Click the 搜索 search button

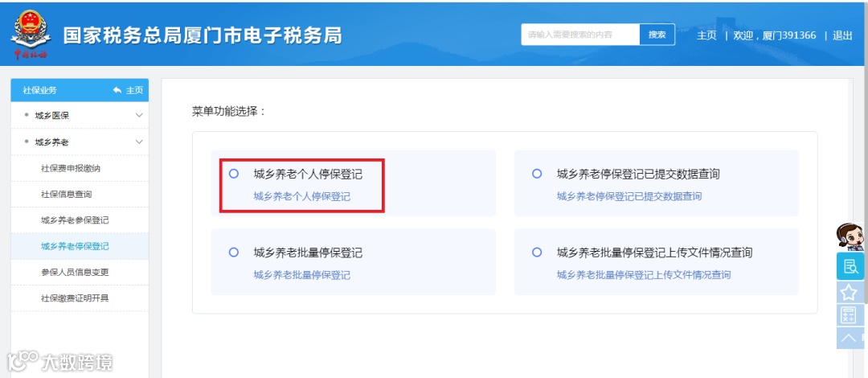point(657,35)
